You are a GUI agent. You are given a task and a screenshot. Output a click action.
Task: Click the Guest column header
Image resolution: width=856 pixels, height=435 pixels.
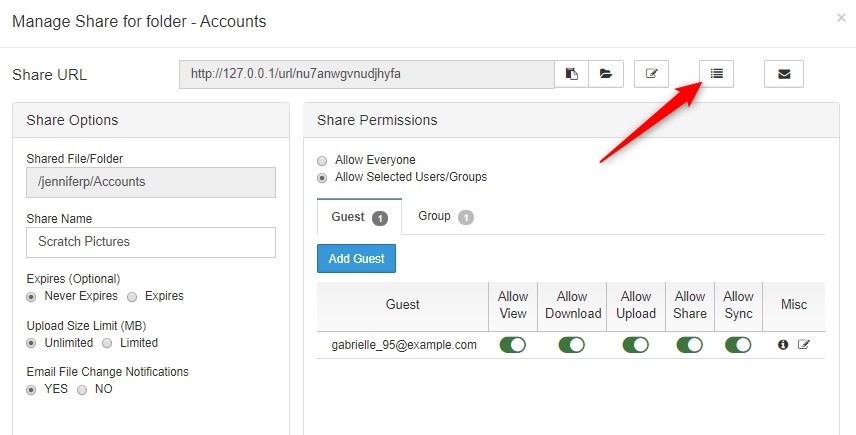click(x=402, y=305)
